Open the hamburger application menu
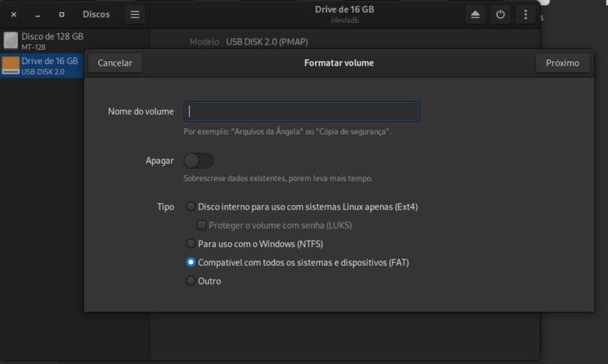This screenshot has height=364, width=608. 135,14
